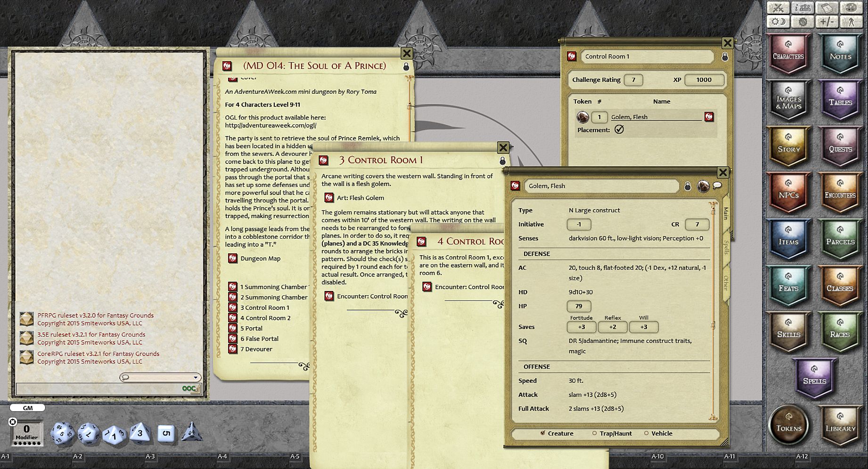Image resolution: width=868 pixels, height=469 pixels.
Task: Open the gear Options icon
Action: [802, 22]
